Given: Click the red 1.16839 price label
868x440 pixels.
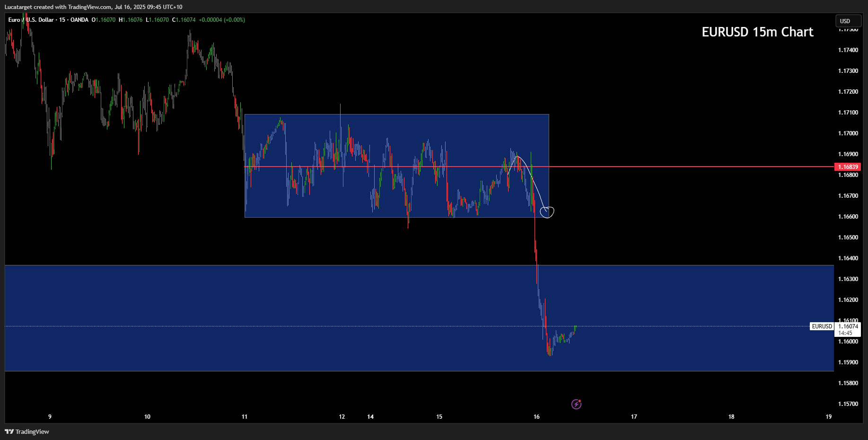Looking at the screenshot, I should [x=848, y=167].
